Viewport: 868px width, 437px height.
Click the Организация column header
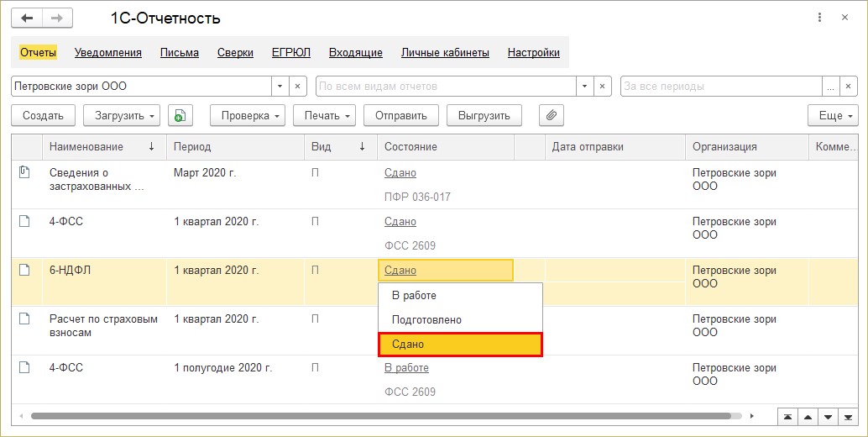(747, 147)
